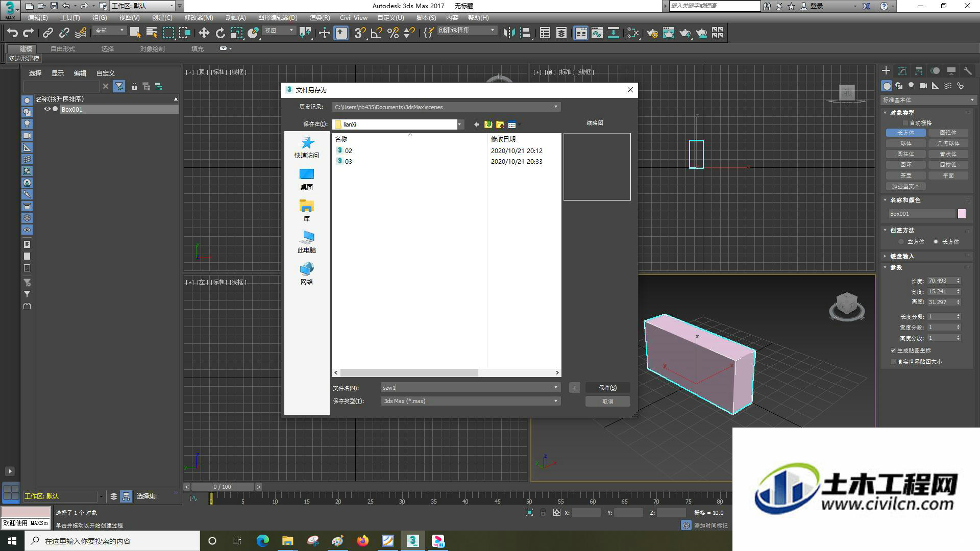
Task: Click the Save button in dialog
Action: (607, 388)
